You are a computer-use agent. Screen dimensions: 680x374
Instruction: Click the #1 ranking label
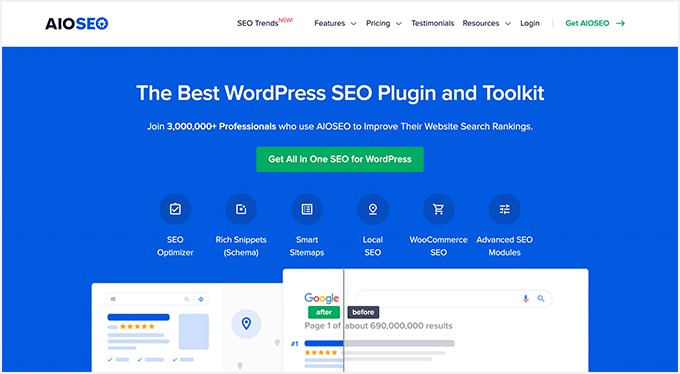click(294, 344)
